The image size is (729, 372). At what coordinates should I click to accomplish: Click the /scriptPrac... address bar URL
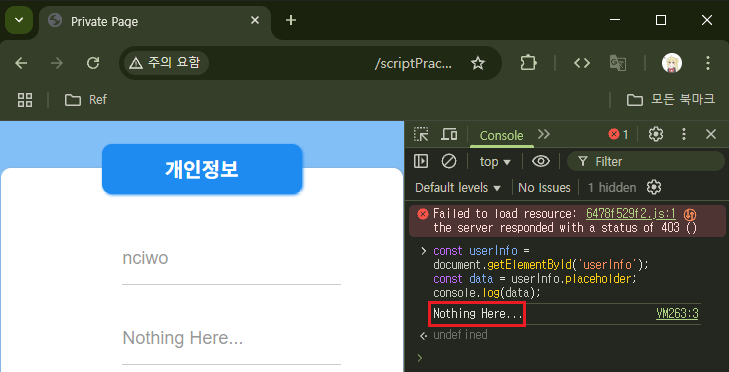point(413,64)
